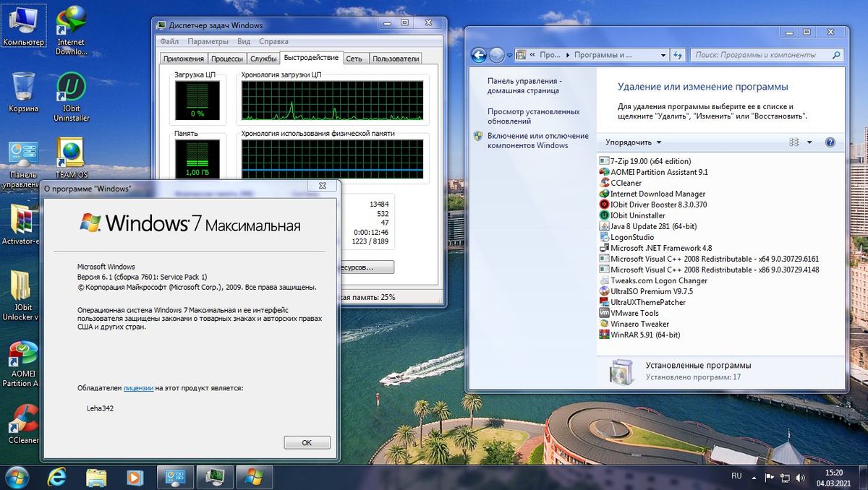Open the Корзина recycle bin icon
The height and width of the screenshot is (490, 868).
[23, 92]
